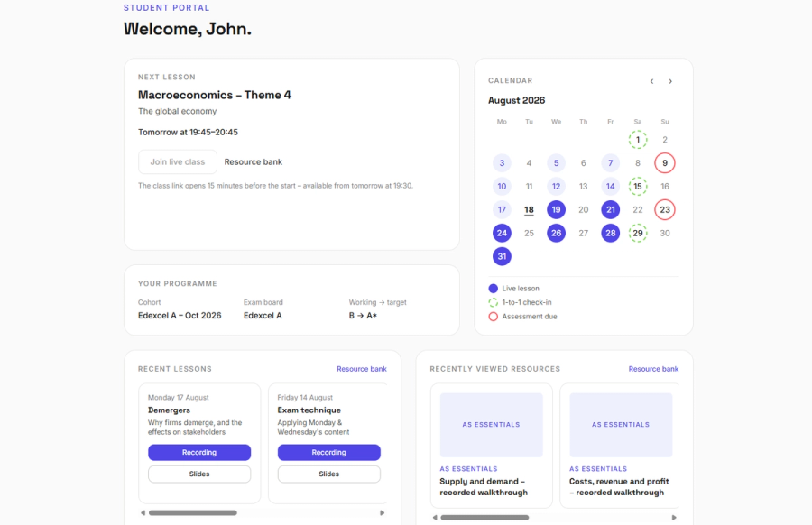Select August 29 check-in date
The image size is (812, 525).
click(638, 233)
